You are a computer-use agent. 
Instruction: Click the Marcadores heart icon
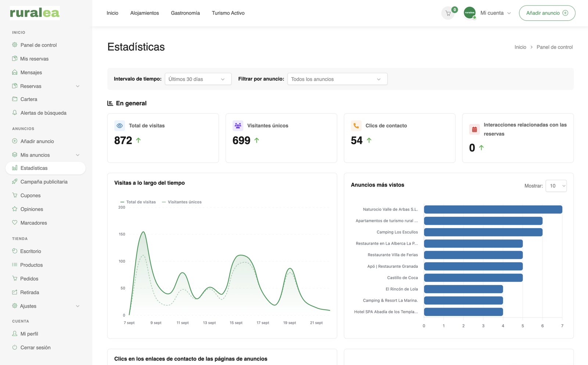(15, 223)
